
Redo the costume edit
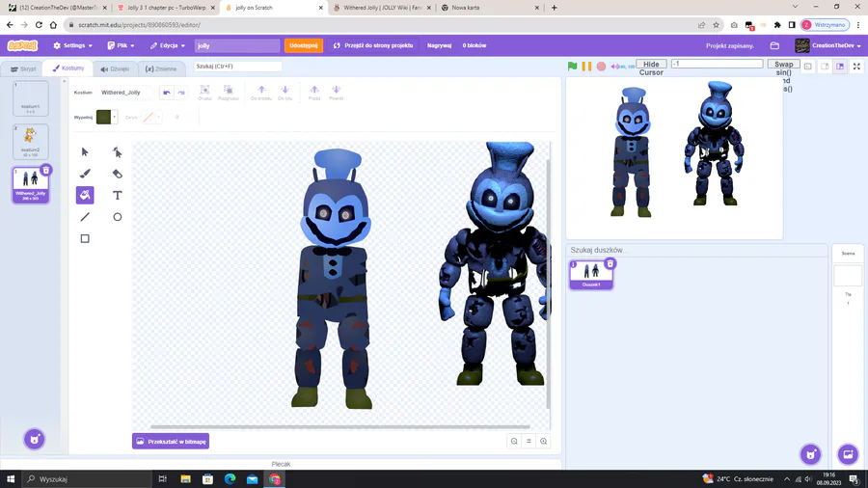[x=181, y=93]
